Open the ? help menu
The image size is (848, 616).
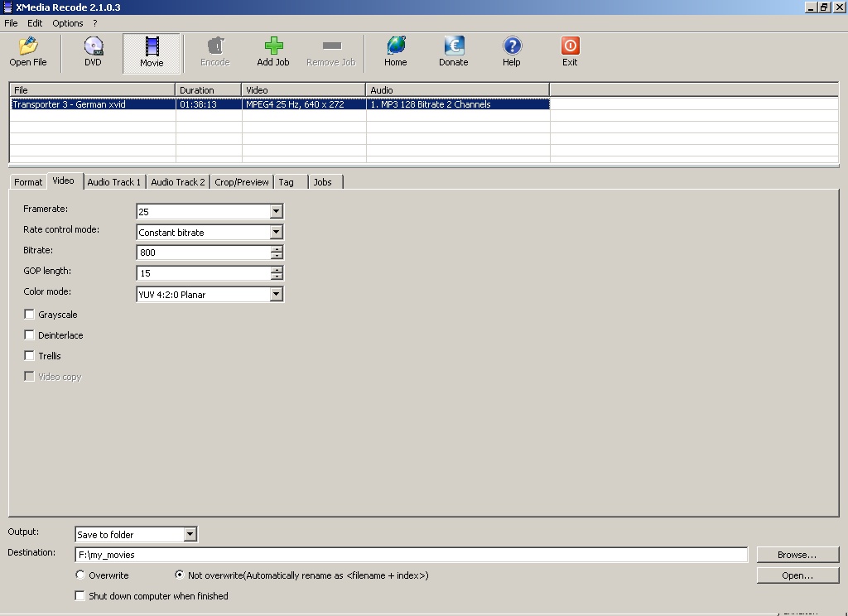[x=95, y=23]
